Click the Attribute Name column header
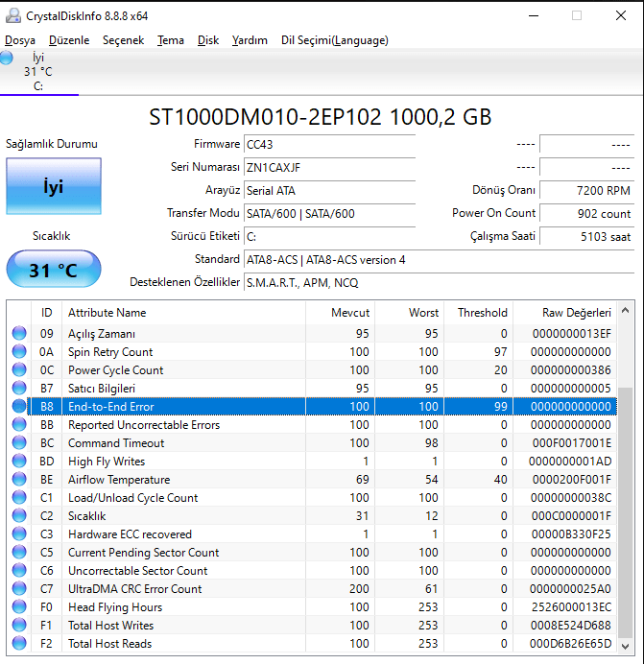 click(183, 313)
